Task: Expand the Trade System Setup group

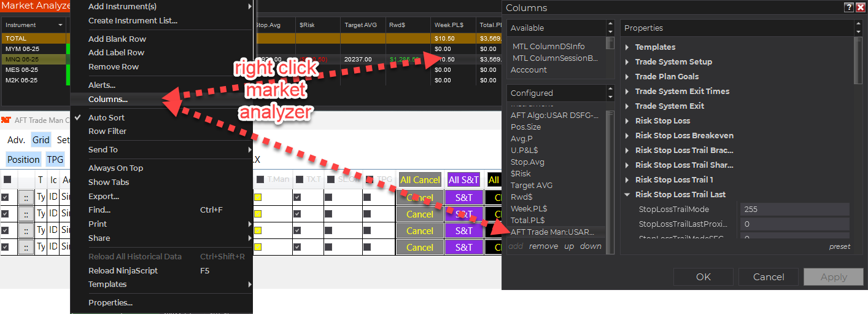Action: point(627,62)
